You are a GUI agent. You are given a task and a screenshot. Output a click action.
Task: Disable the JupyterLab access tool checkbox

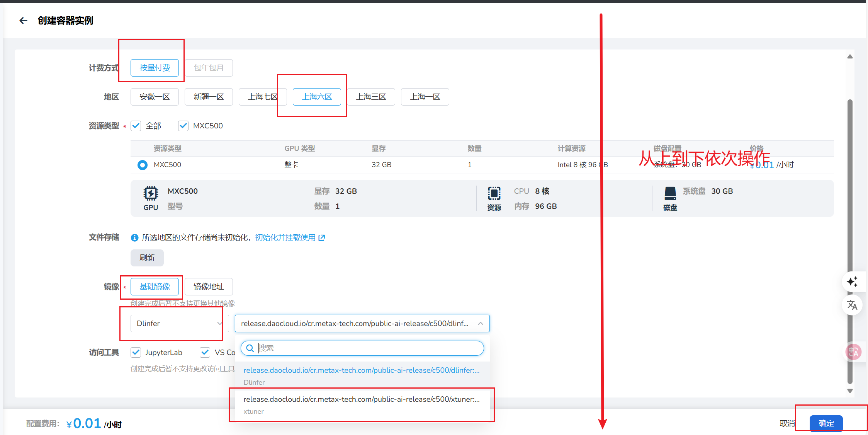pyautogui.click(x=136, y=352)
